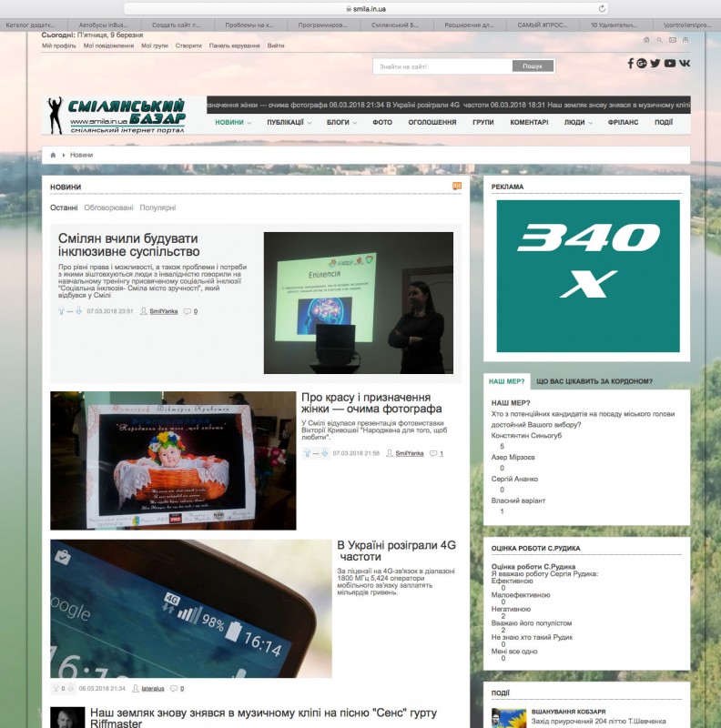Screen dimensions: 721x728
Task: Click the Створити link
Action: (188, 46)
